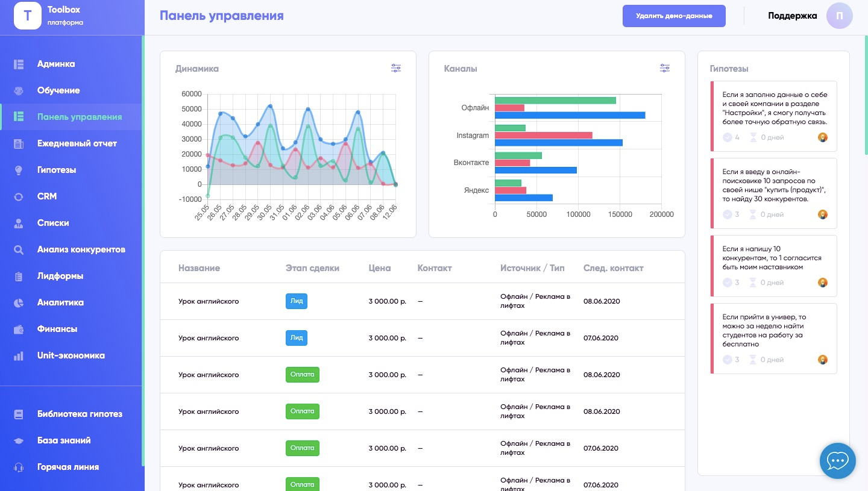
Task: Click hourglass icon on 'прийти в универ' card
Action: click(753, 360)
